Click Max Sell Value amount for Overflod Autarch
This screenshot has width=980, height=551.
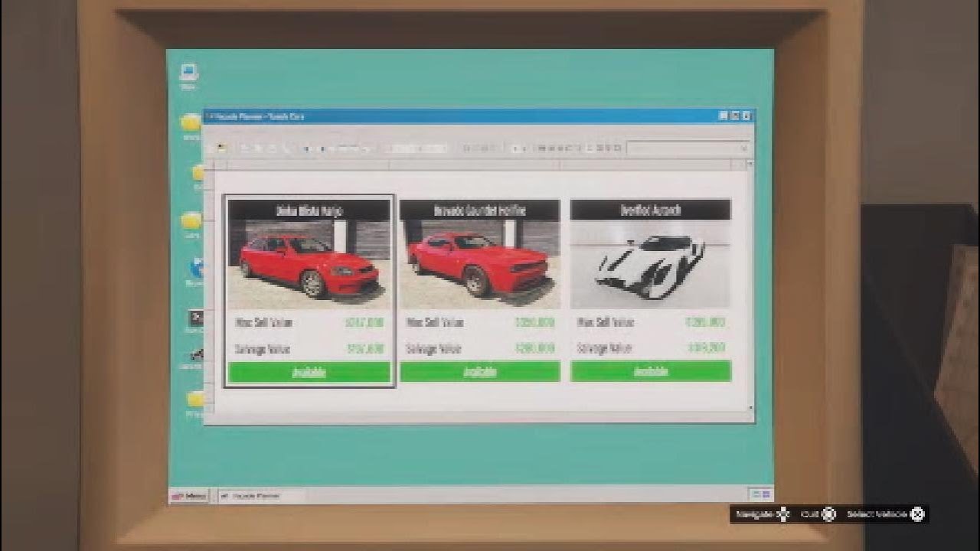click(x=705, y=322)
